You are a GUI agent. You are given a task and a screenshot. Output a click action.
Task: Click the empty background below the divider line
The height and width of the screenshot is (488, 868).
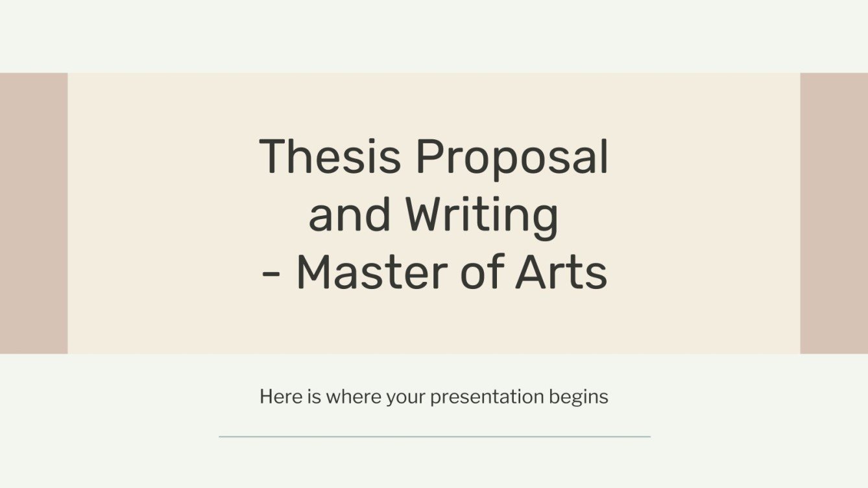coord(433,464)
